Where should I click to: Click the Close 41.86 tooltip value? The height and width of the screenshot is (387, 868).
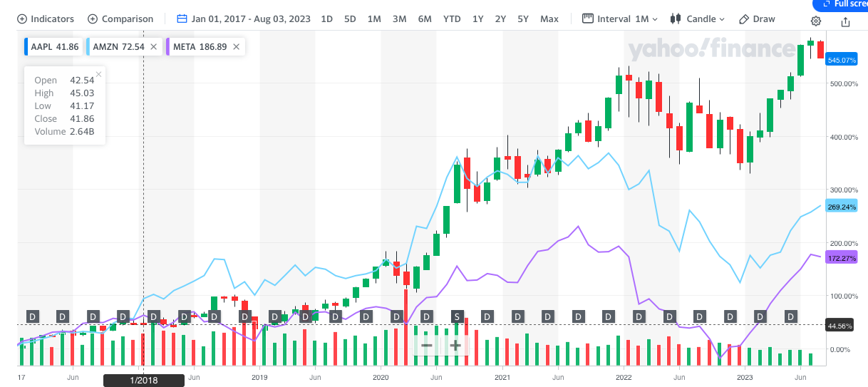[82, 119]
